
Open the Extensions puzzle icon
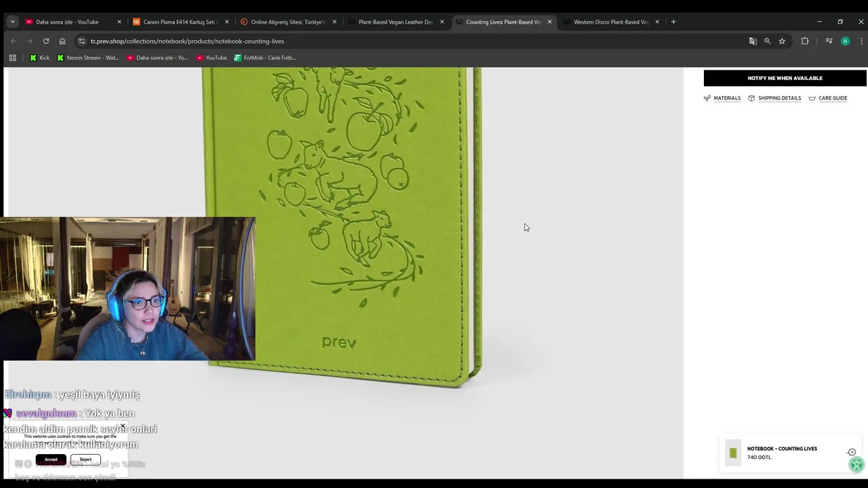(805, 41)
